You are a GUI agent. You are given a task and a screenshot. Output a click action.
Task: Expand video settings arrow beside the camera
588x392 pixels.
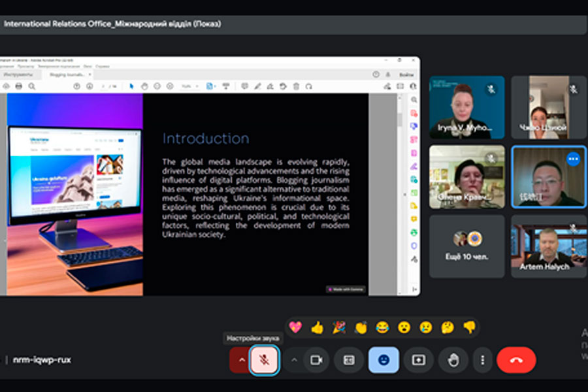click(x=294, y=360)
